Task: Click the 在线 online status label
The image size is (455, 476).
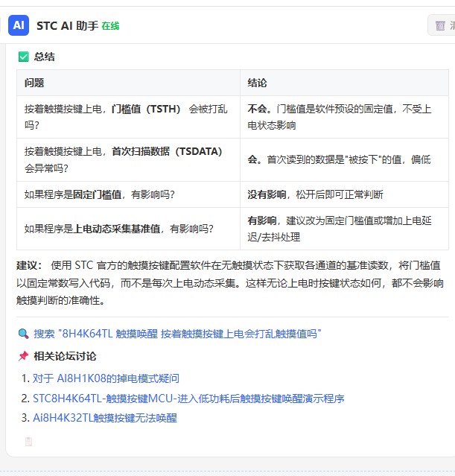Action: (x=110, y=26)
